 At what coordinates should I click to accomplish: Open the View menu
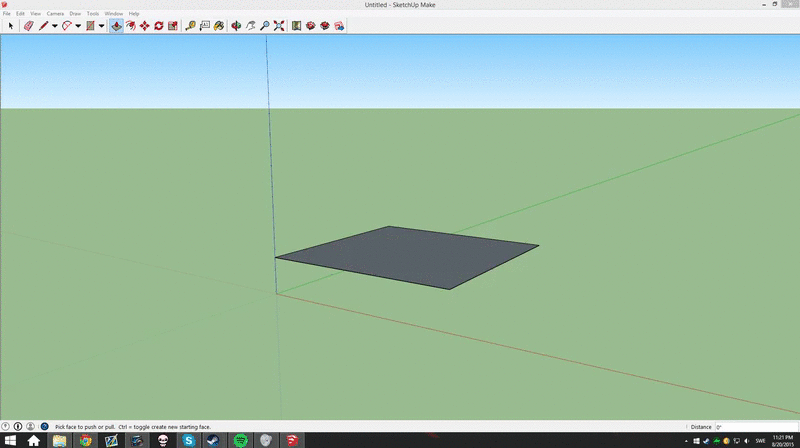(x=35, y=14)
